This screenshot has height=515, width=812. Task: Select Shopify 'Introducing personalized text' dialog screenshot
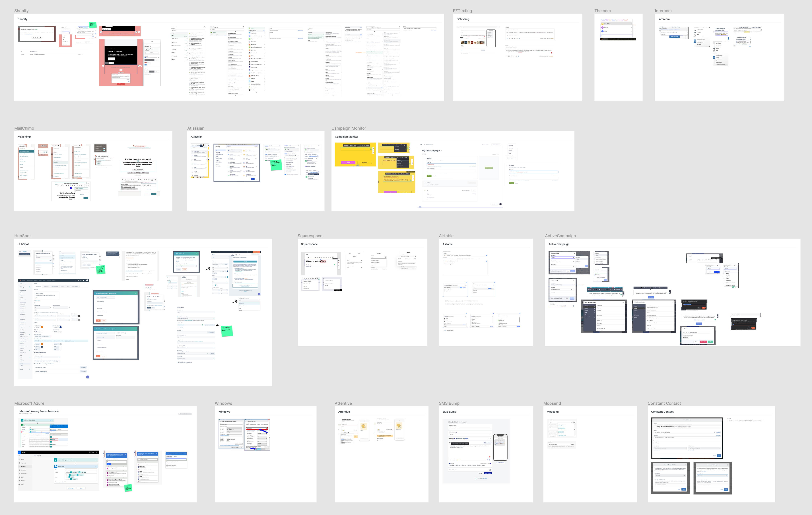pos(36,34)
